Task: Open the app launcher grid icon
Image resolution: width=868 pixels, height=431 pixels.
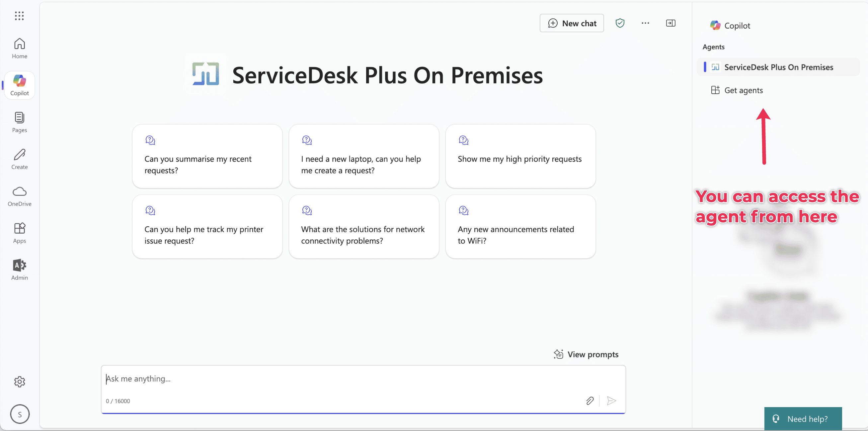Action: point(19,16)
